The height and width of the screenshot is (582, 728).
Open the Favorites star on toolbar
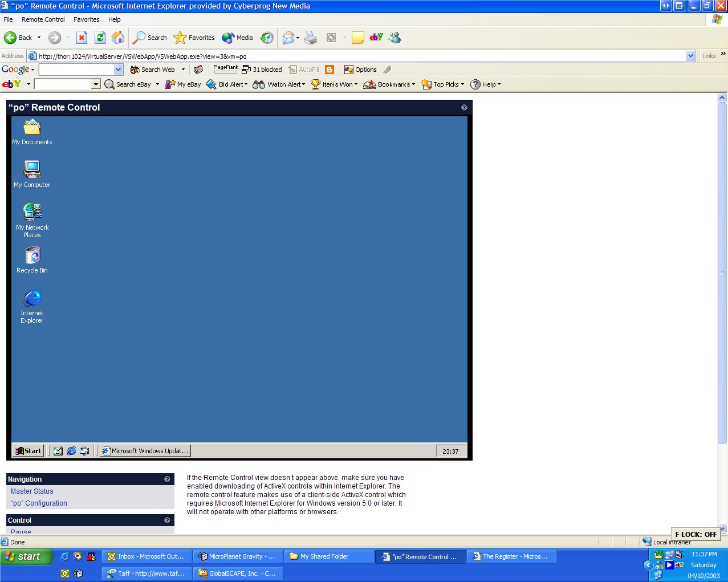click(x=194, y=38)
